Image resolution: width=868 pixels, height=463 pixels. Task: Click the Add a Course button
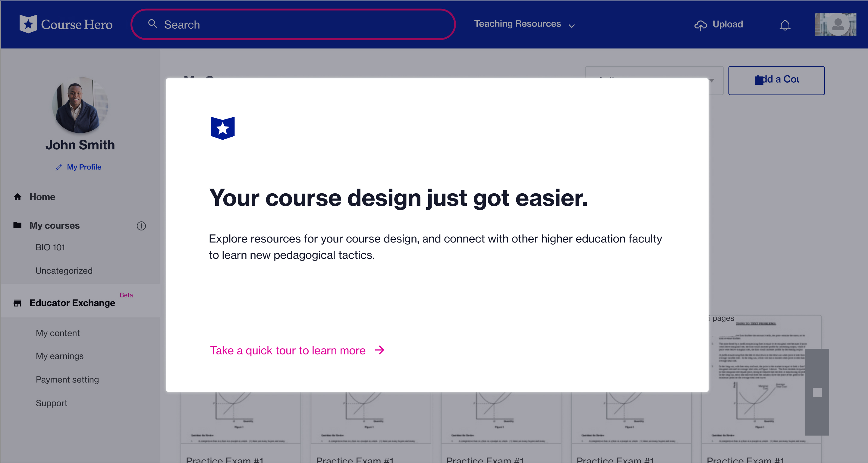tap(776, 80)
